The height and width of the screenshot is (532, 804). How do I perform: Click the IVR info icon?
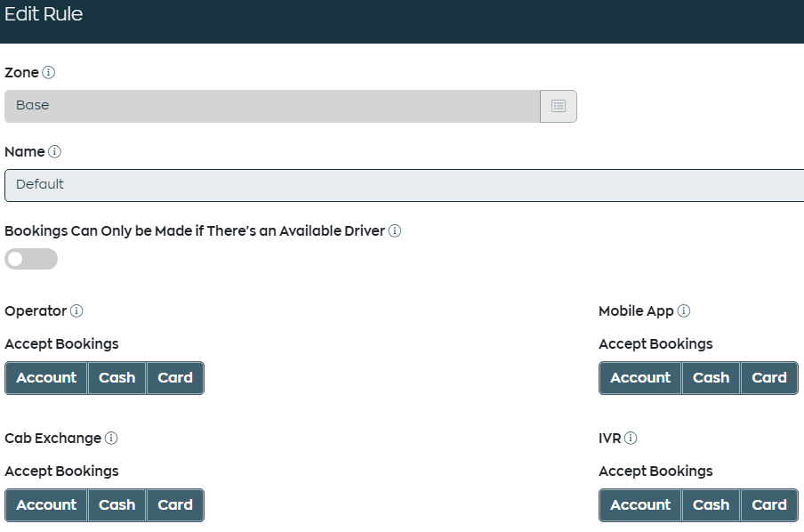631,438
